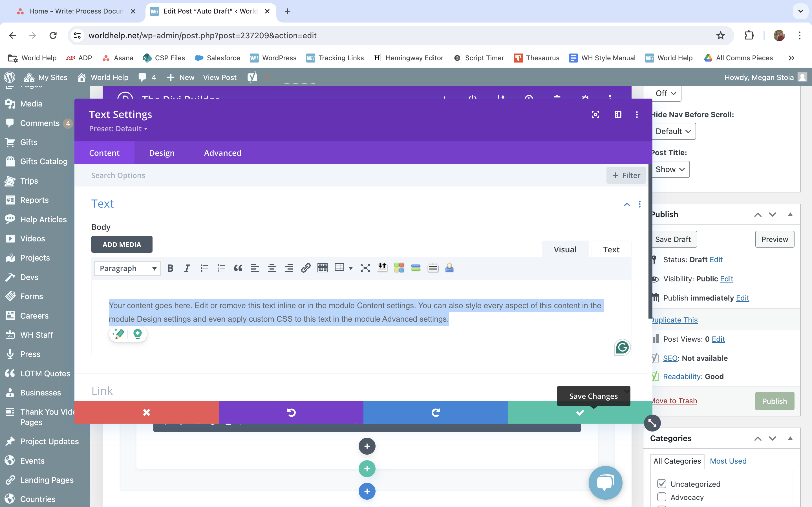The width and height of the screenshot is (812, 507).
Task: Collapse the Text section with chevron
Action: click(x=627, y=204)
